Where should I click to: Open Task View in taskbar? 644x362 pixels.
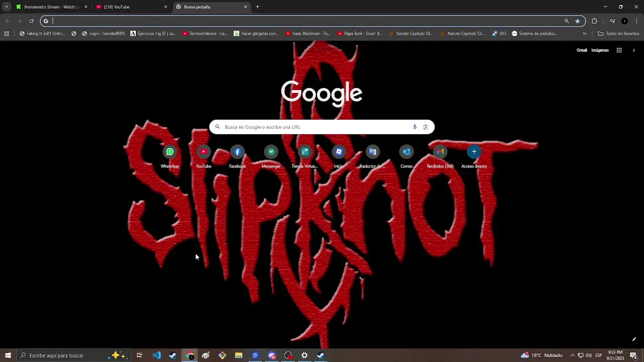[x=139, y=355]
